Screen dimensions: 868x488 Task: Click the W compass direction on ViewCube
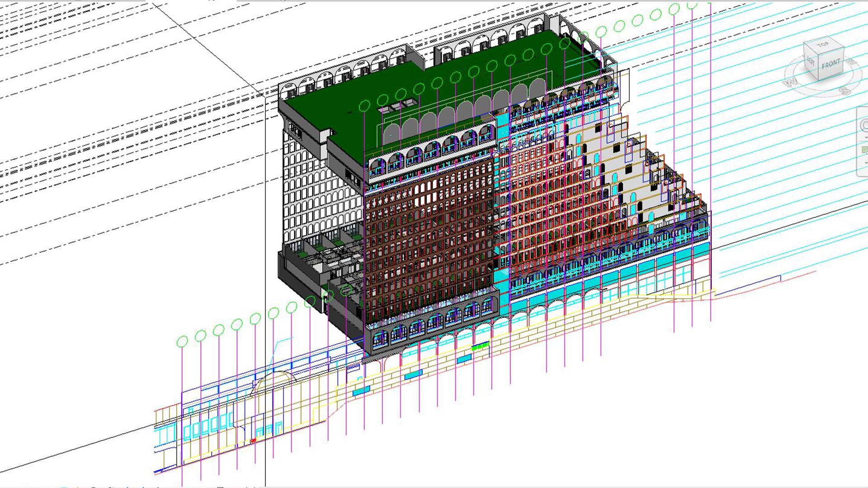[791, 82]
